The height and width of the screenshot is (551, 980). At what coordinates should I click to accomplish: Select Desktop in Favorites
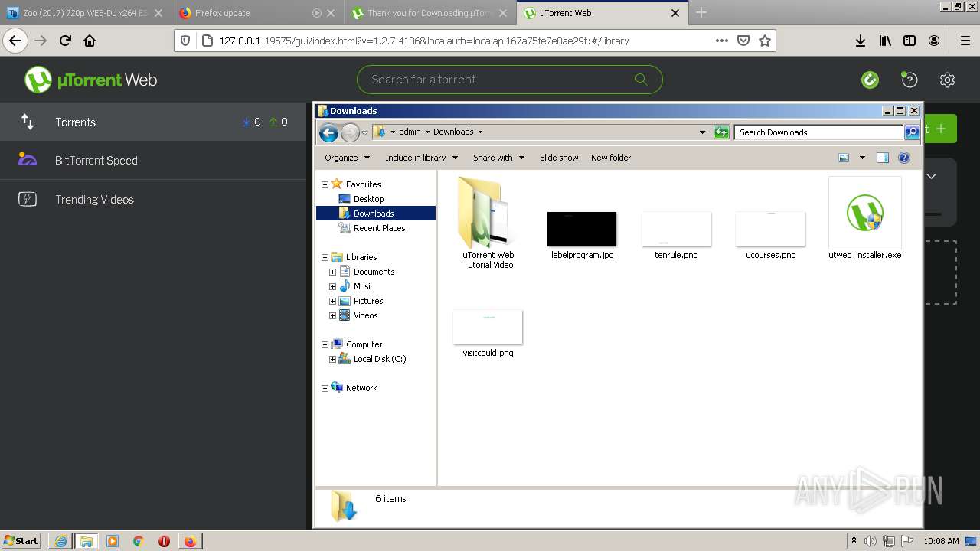(x=368, y=199)
